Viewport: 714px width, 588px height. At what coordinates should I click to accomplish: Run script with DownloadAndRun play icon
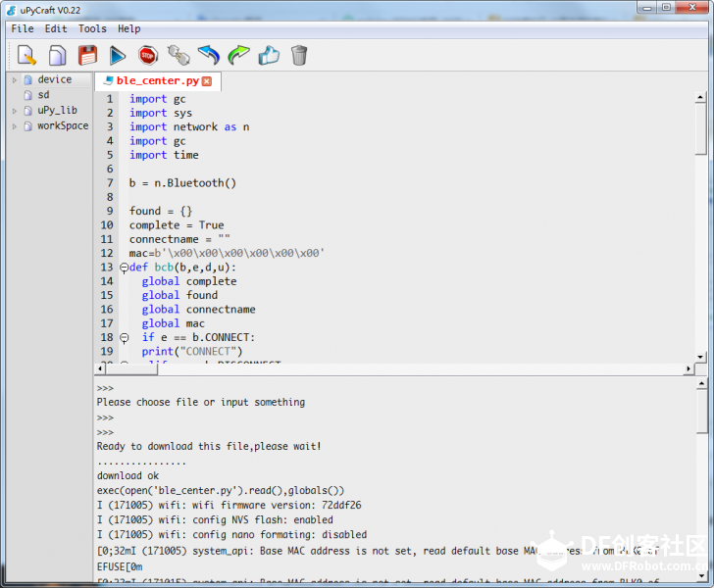point(118,56)
